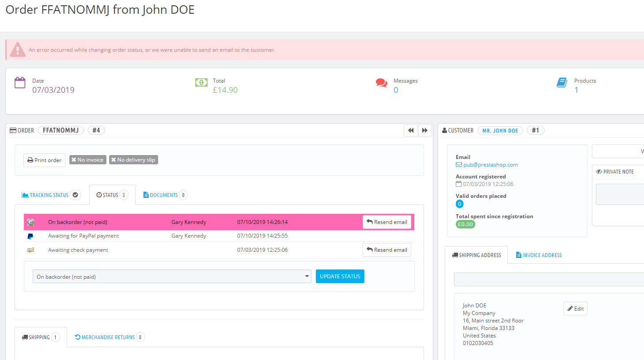Click the green money icon beside Total
This screenshot has width=644, height=360.
(201, 83)
